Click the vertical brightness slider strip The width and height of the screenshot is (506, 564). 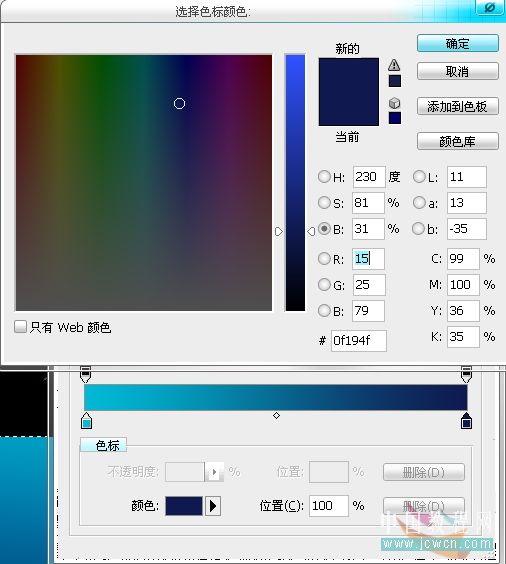295,183
